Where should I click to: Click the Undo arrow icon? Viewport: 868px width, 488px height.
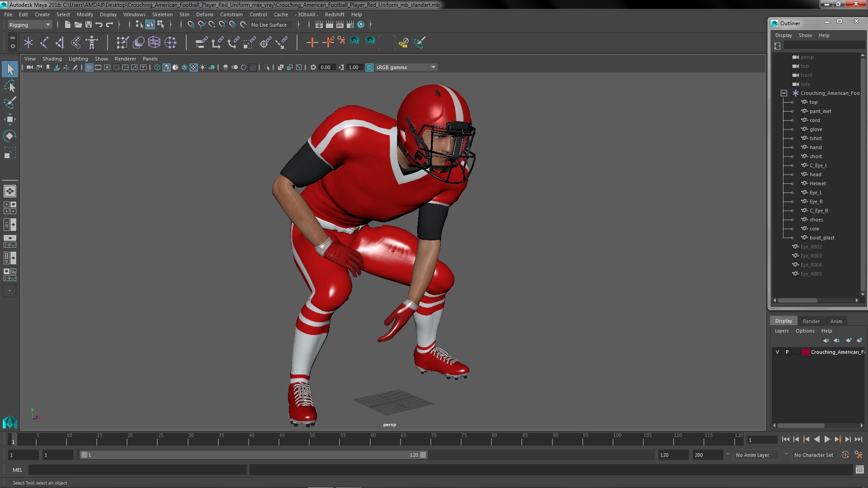(99, 24)
